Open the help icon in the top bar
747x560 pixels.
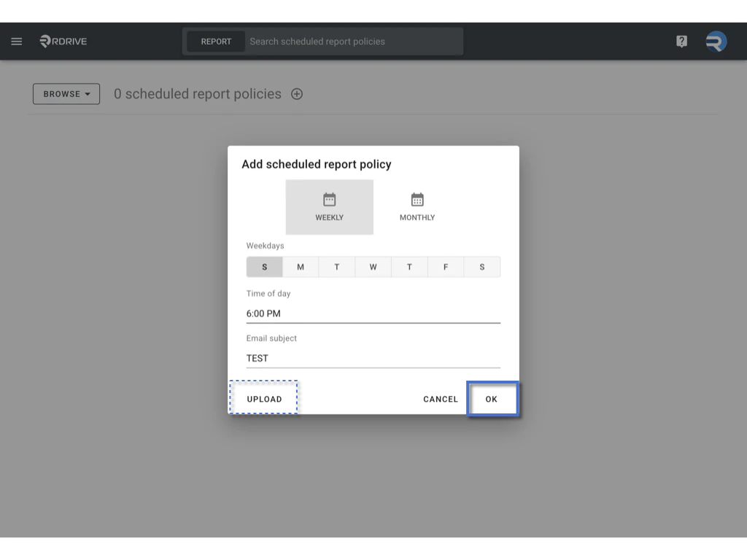[681, 41]
